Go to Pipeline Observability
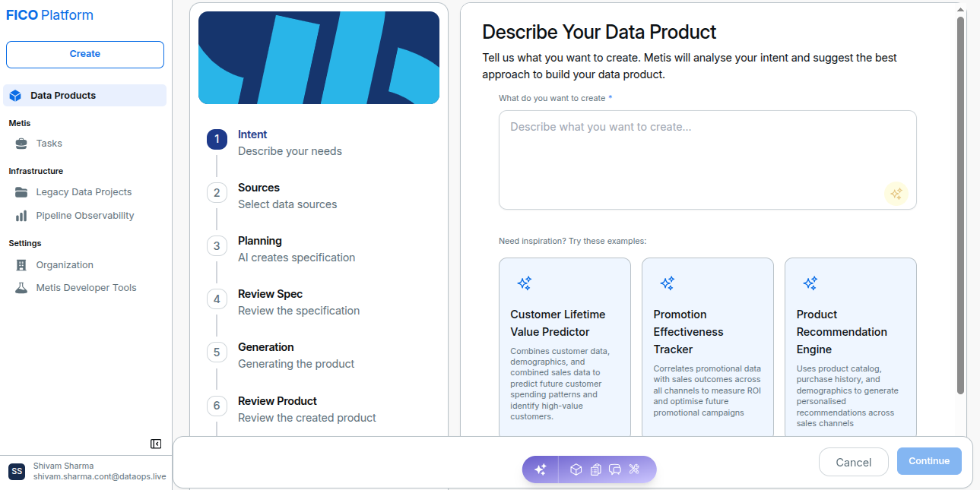The width and height of the screenshot is (980, 490). [x=85, y=216]
